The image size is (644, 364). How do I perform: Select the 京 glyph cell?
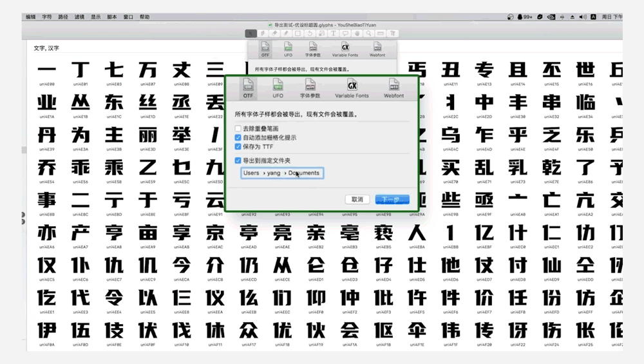[x=215, y=236]
